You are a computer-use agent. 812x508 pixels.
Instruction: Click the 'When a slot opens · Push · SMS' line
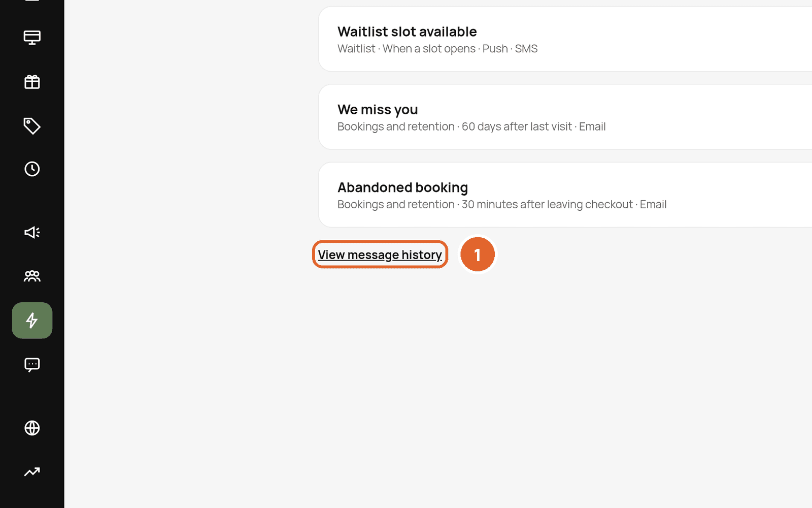point(460,49)
